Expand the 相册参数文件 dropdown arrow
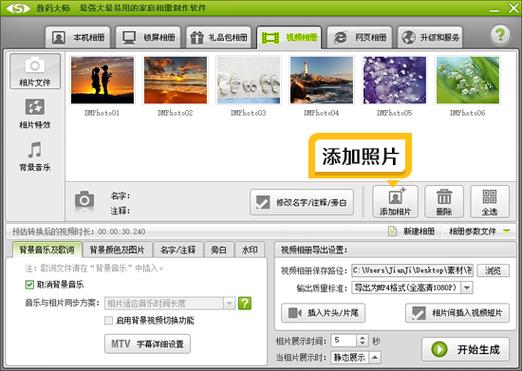This screenshot has height=371, width=522. 507,231
